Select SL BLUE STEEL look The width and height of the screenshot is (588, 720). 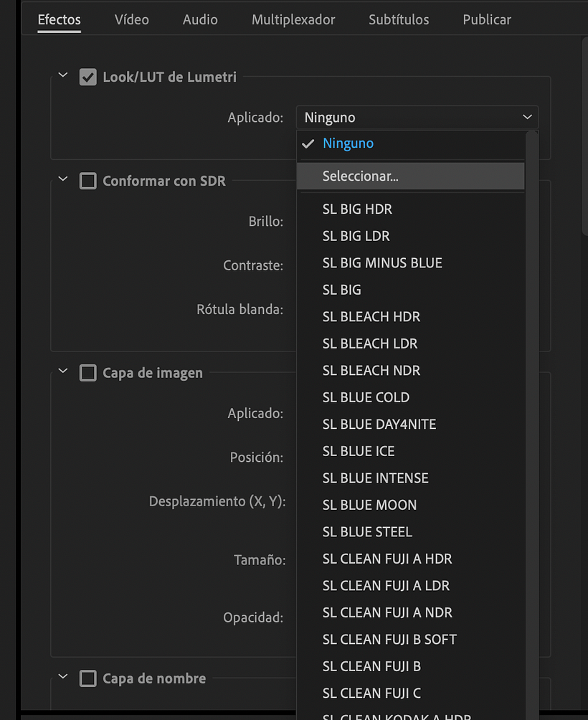(410, 531)
